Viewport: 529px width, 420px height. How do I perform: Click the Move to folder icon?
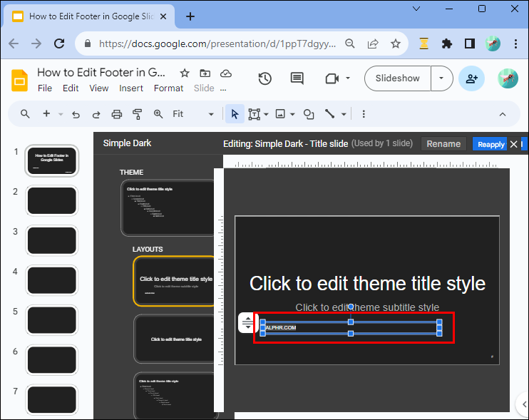coord(205,73)
